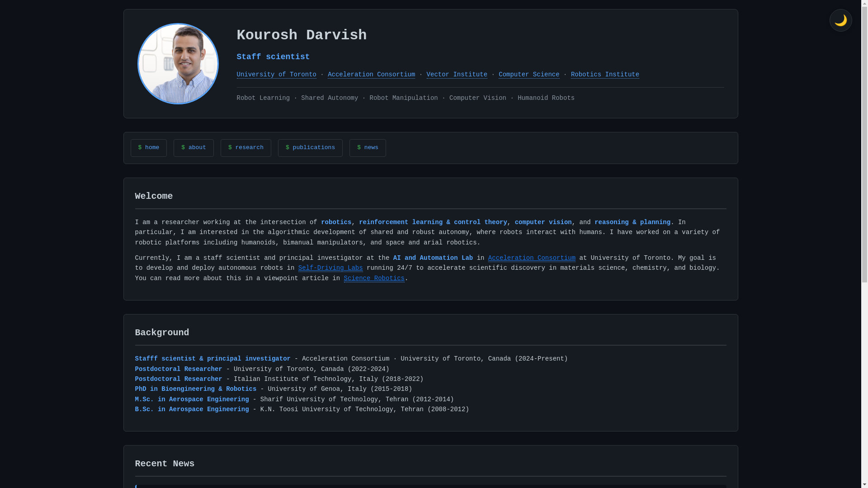Go to the about navigation tab
868x488 pixels.
pyautogui.click(x=193, y=148)
